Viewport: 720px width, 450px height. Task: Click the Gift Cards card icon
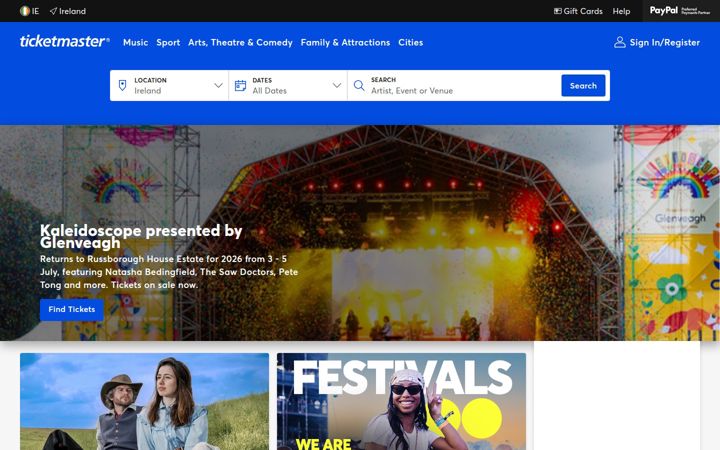click(x=557, y=11)
